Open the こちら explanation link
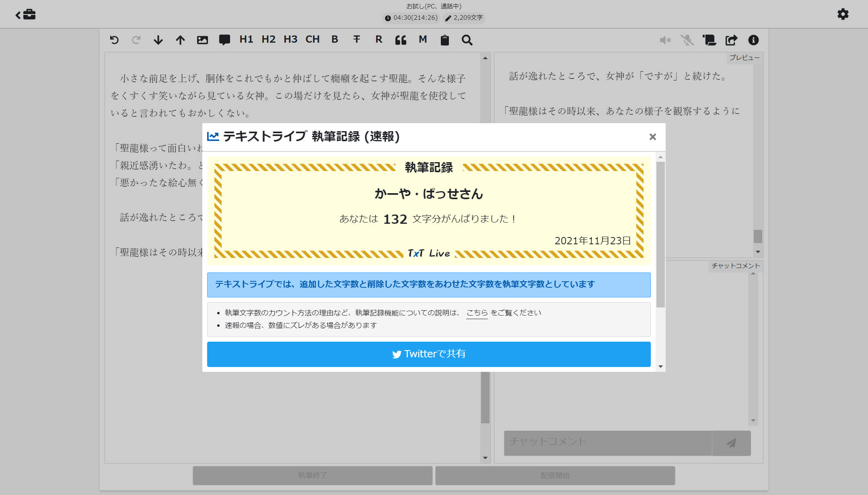Screen dimensions: 868x495 (477, 313)
